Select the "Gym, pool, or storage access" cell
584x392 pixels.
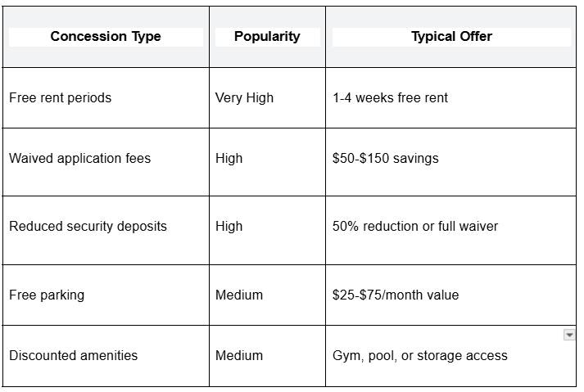(419, 356)
